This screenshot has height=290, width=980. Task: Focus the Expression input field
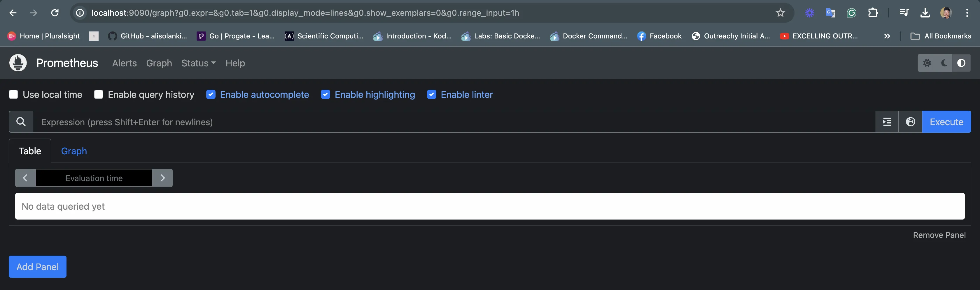click(454, 122)
